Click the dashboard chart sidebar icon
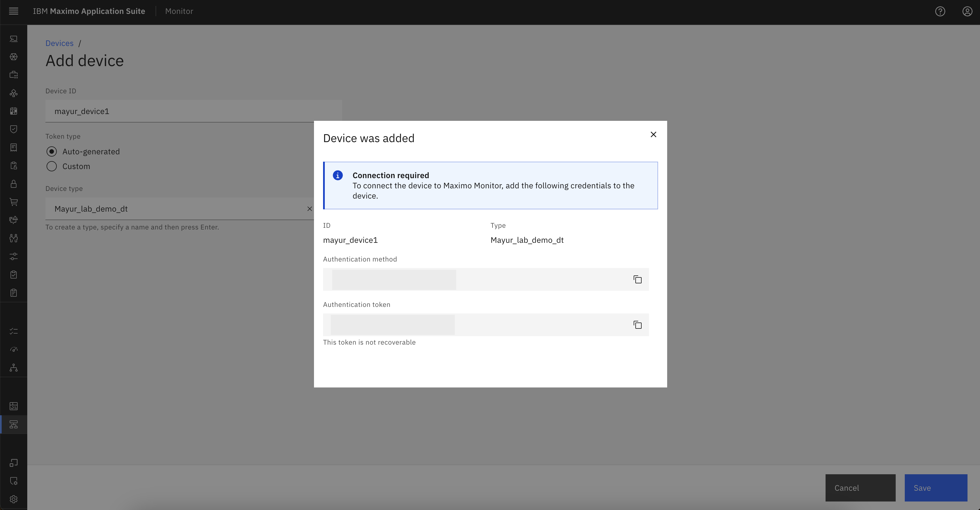This screenshot has width=980, height=510. pos(14,406)
